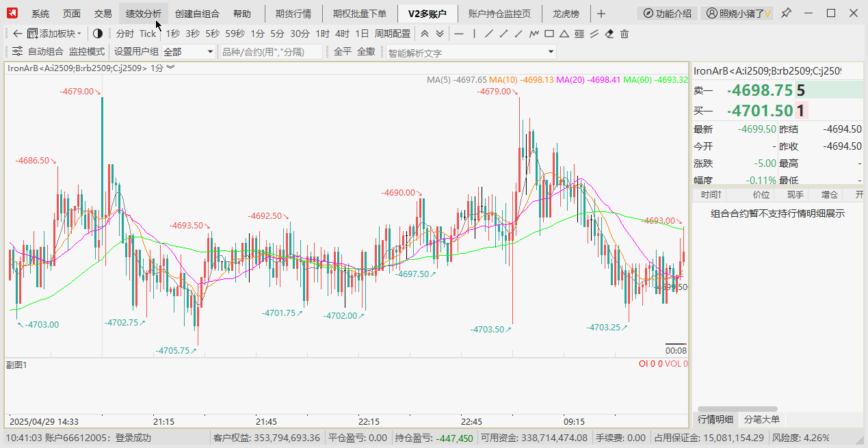Select the ray line drawing tool
This screenshot has height=448, width=868.
coord(519,34)
